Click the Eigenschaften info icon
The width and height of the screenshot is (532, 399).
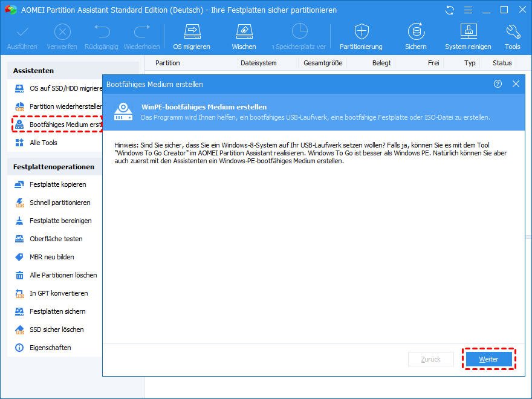pos(19,348)
